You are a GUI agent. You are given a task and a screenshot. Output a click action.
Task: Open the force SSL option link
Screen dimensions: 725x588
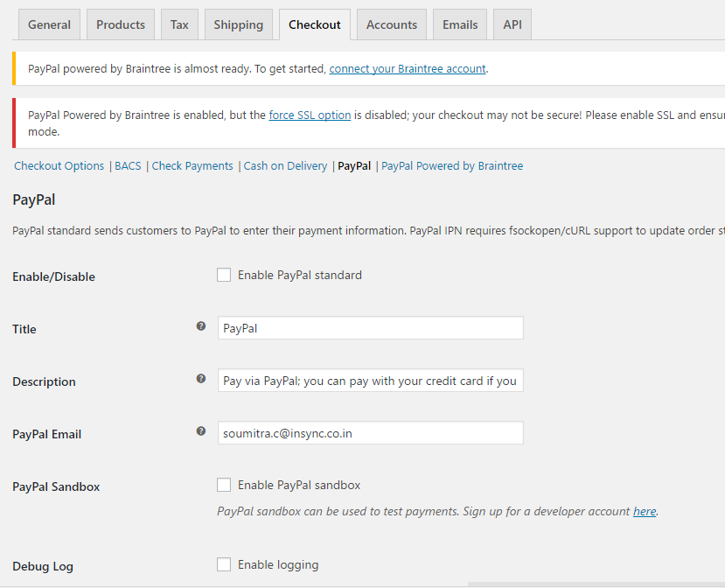point(310,115)
